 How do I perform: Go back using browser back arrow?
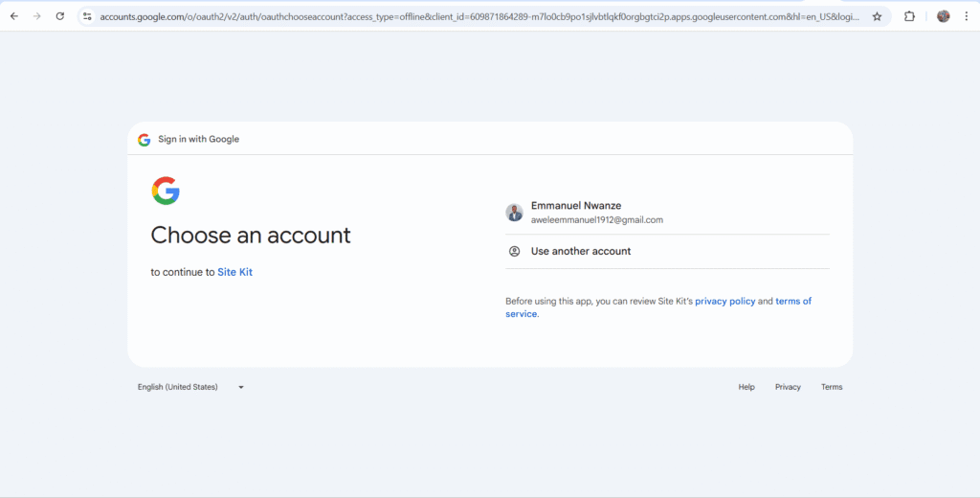13,16
